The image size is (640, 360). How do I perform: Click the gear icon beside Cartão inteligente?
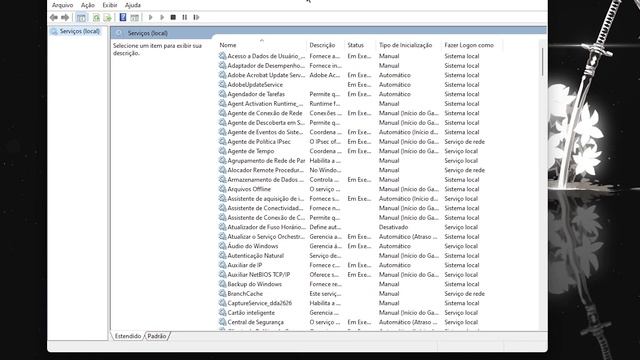[x=222, y=313]
